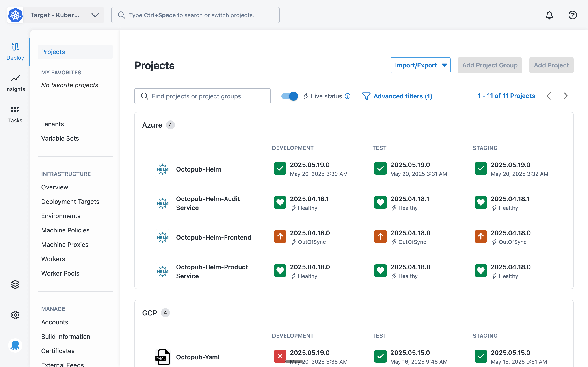
Task: Click the Add Project button
Action: click(x=551, y=65)
